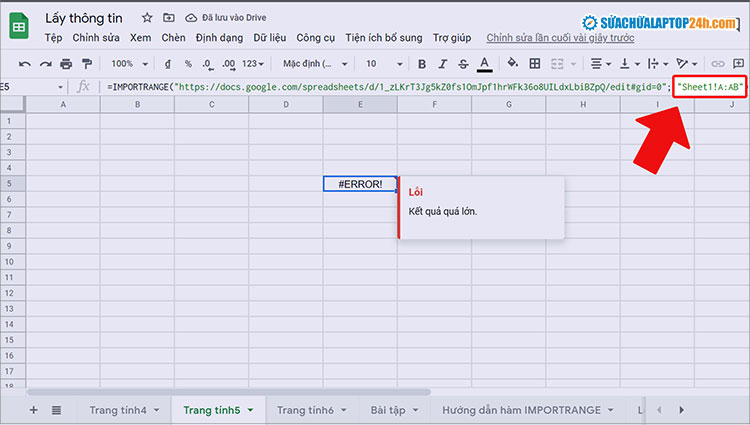Open the vertical align dropdown
Image resolution: width=750 pixels, height=425 pixels.
click(x=629, y=64)
